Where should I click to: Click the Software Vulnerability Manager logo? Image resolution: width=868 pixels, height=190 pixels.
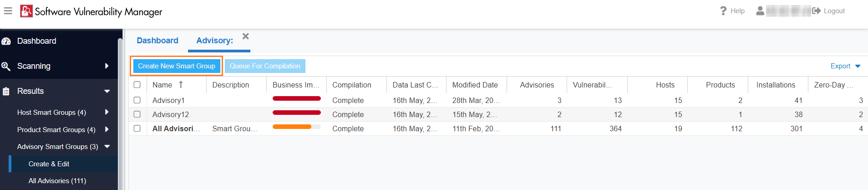pyautogui.click(x=26, y=11)
